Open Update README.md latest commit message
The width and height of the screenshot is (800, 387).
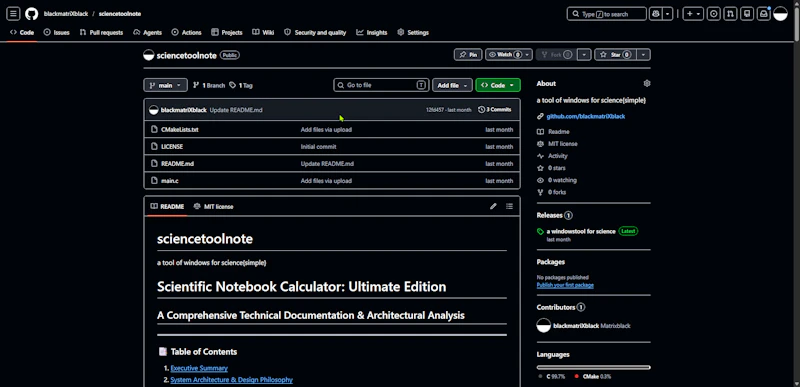coord(236,110)
